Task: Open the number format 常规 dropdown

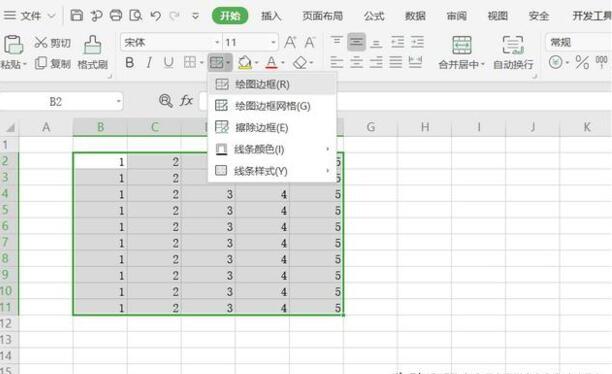Action: click(578, 42)
